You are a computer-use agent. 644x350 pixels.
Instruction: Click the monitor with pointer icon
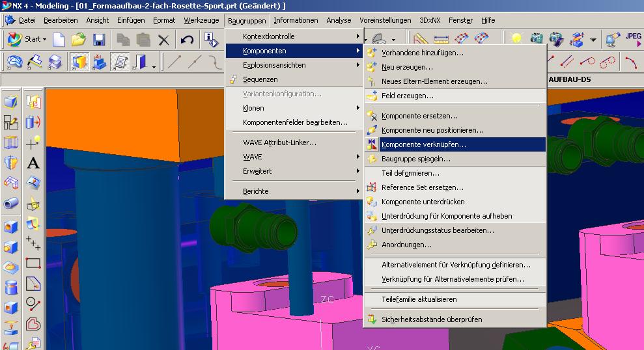tap(612, 40)
